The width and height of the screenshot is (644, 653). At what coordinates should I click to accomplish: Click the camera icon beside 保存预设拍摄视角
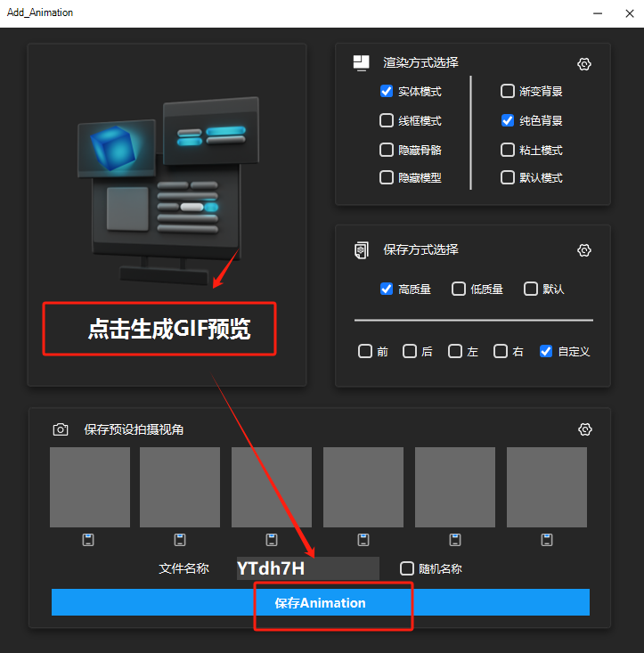click(x=61, y=429)
